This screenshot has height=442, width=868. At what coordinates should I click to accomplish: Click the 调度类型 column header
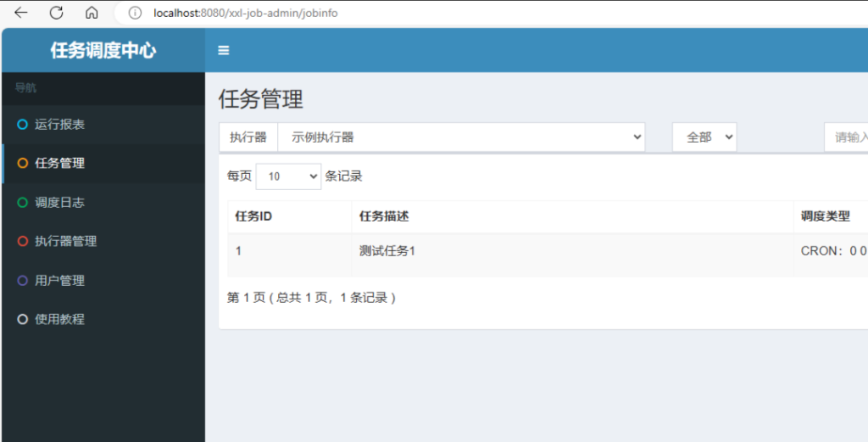point(831,216)
